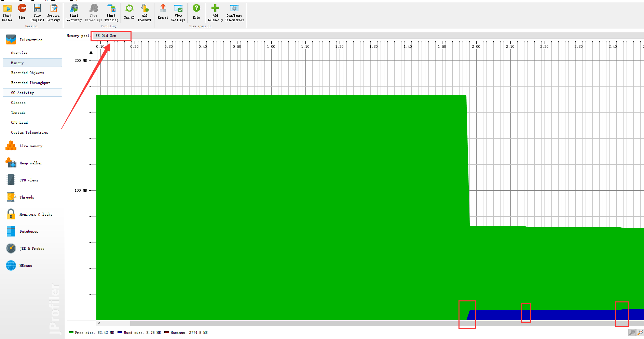Open the JEE & Probes view
Viewport: 644px width, 339px height.
coord(31,248)
